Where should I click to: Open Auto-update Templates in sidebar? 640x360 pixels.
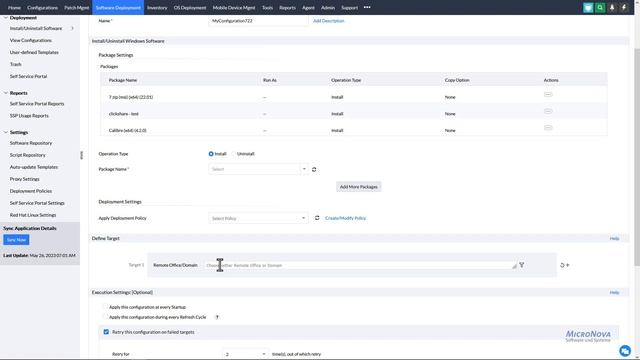coord(33,167)
